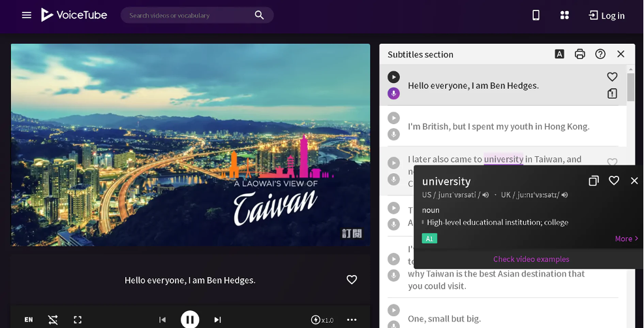
Task: Click the subtitle font size A icon
Action: coord(559,54)
